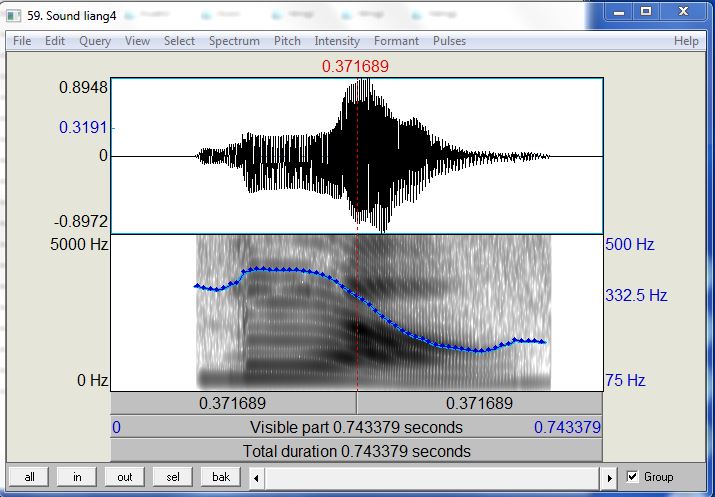
Task: Click the -0.8972 minimum amplitude label
Action: (81, 222)
